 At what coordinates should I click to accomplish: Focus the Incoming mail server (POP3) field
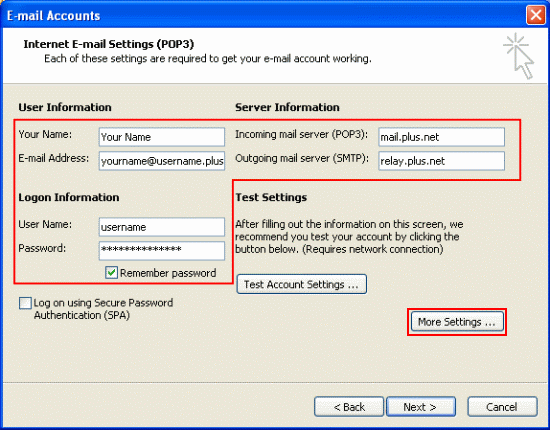pyautogui.click(x=442, y=137)
